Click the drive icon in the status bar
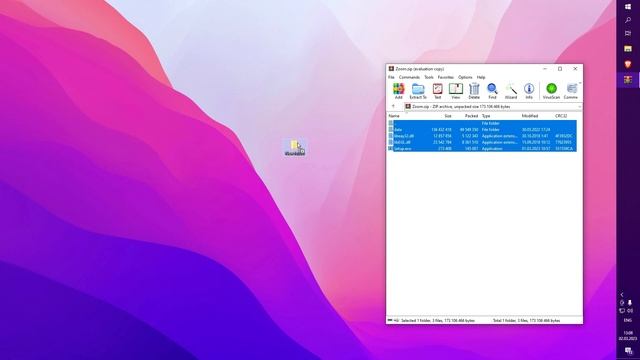This screenshot has width=640, height=360. [390, 321]
